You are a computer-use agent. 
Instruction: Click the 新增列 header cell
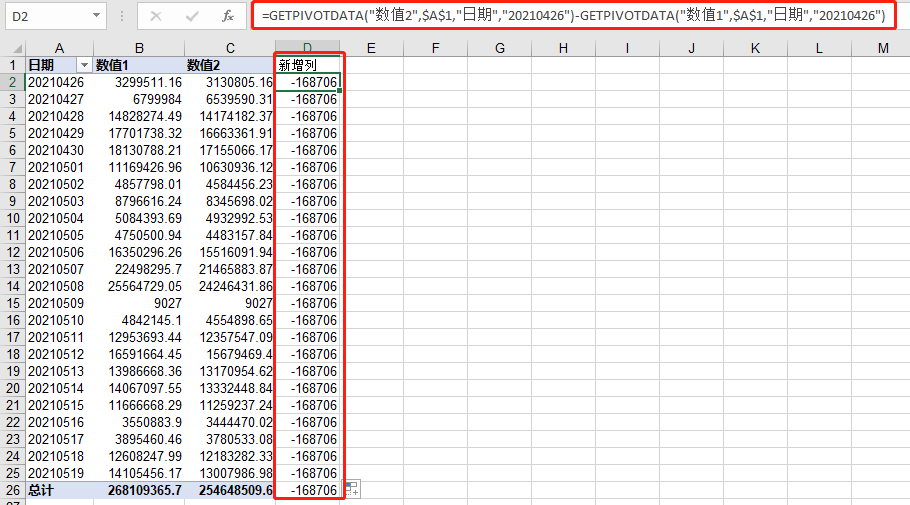point(308,65)
